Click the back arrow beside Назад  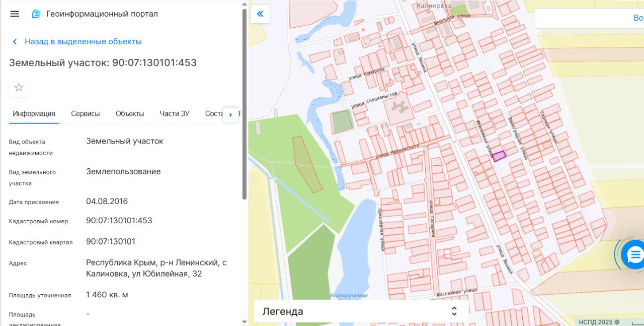tap(15, 42)
